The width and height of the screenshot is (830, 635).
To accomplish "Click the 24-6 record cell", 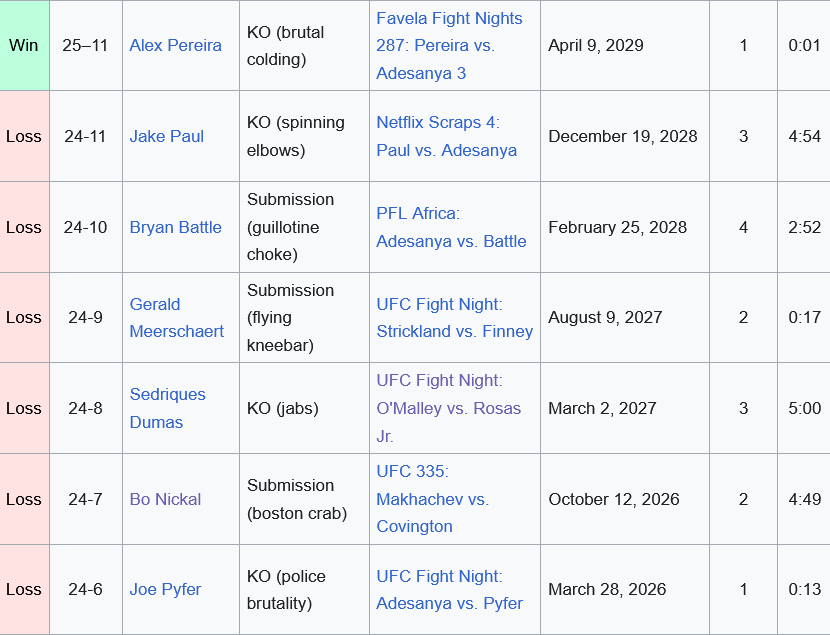I will 85,589.
